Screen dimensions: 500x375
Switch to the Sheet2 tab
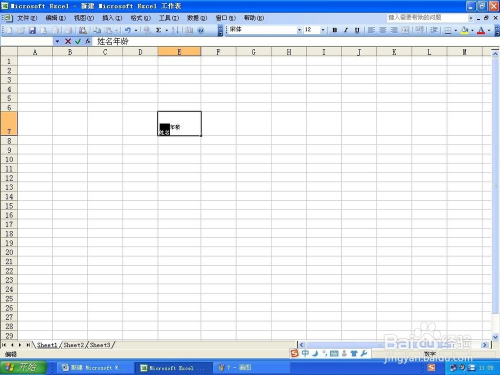(x=74, y=345)
